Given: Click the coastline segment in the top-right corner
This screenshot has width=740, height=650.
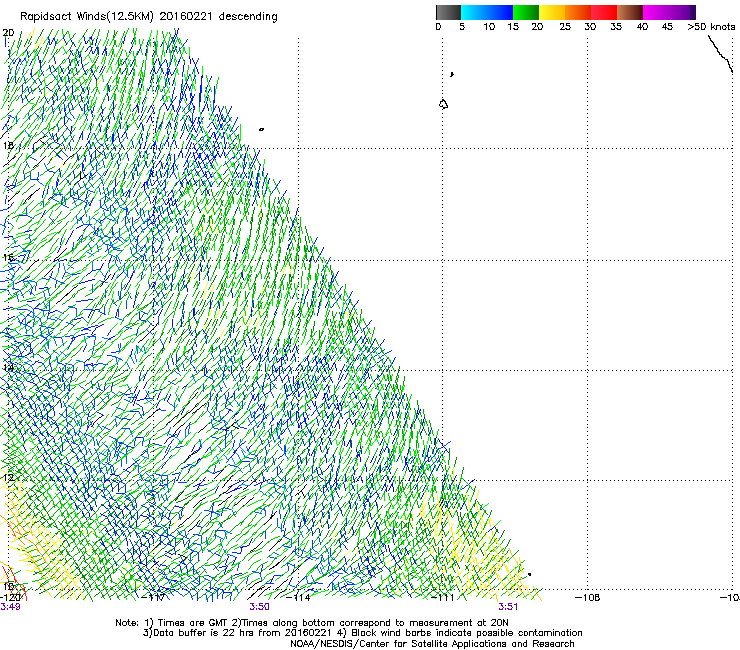Looking at the screenshot, I should pyautogui.click(x=720, y=54).
